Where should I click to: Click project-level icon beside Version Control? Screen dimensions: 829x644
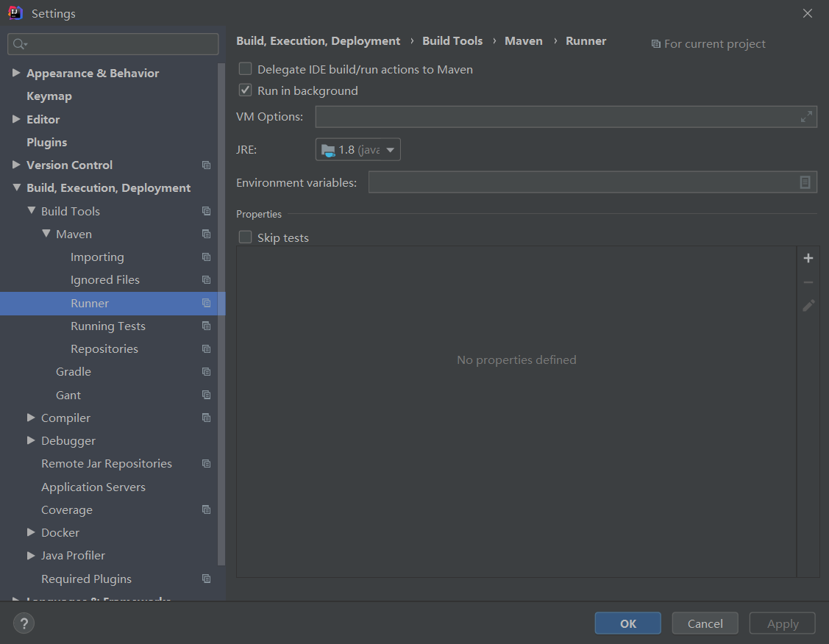pyautogui.click(x=206, y=165)
